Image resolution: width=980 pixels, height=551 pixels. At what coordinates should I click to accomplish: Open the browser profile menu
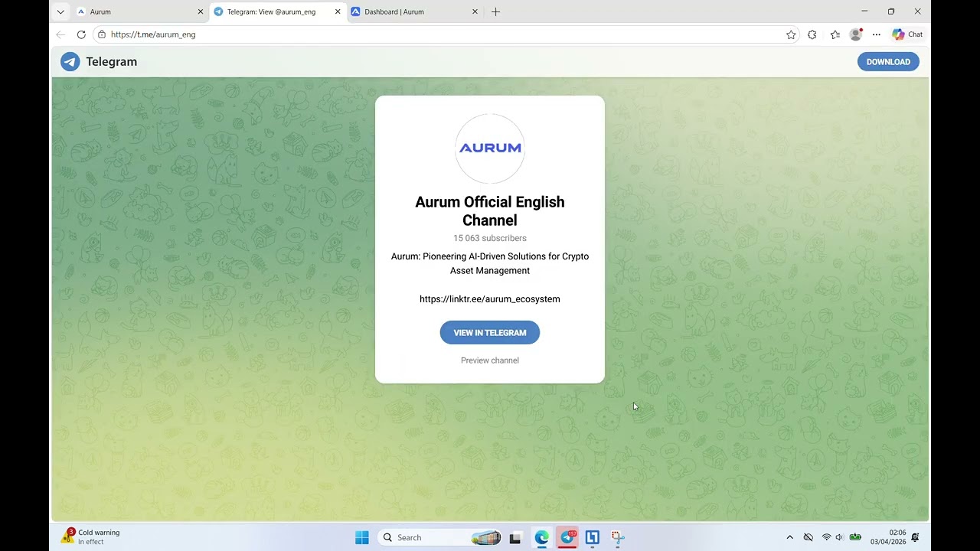tap(856, 34)
